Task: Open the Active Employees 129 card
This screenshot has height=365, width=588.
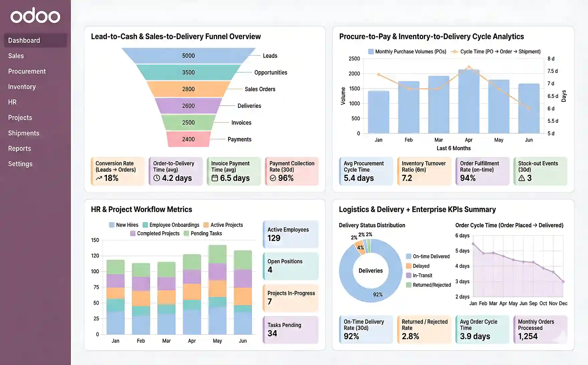Action: point(291,234)
